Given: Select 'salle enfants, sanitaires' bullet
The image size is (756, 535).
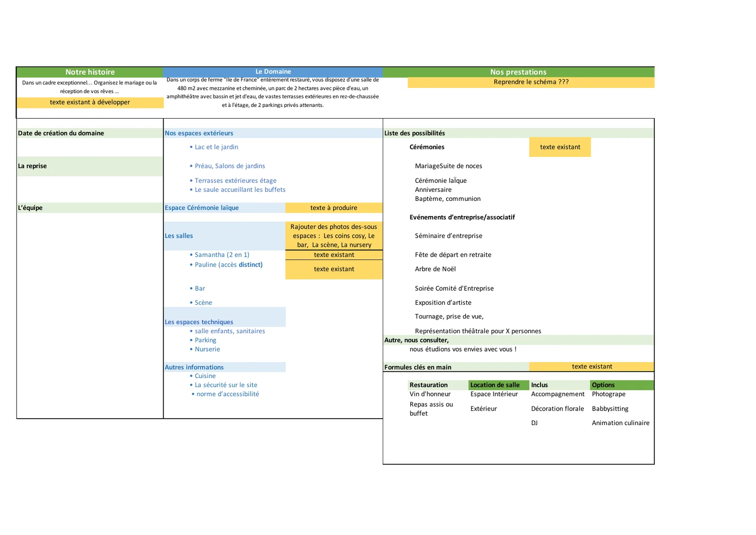Looking at the screenshot, I should [x=227, y=331].
